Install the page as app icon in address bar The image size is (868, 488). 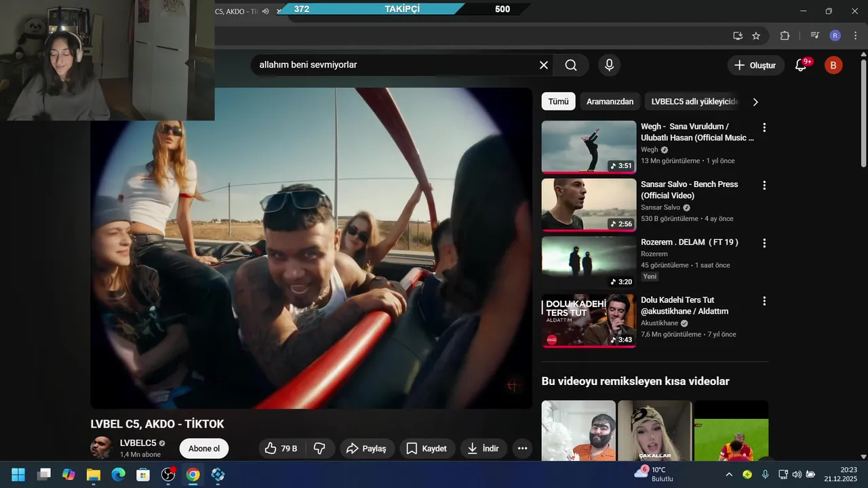pos(738,36)
